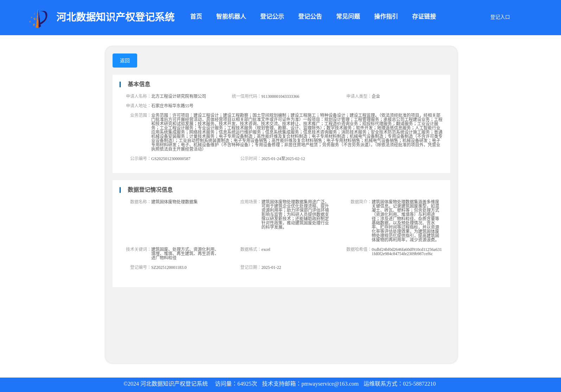Select data name 建筑固体废物处理数据集

[x=174, y=202]
